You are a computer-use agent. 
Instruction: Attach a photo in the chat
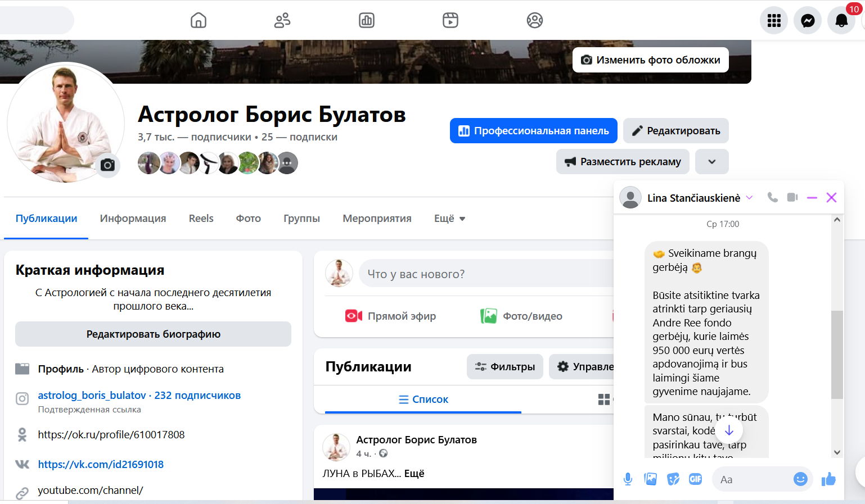651,479
